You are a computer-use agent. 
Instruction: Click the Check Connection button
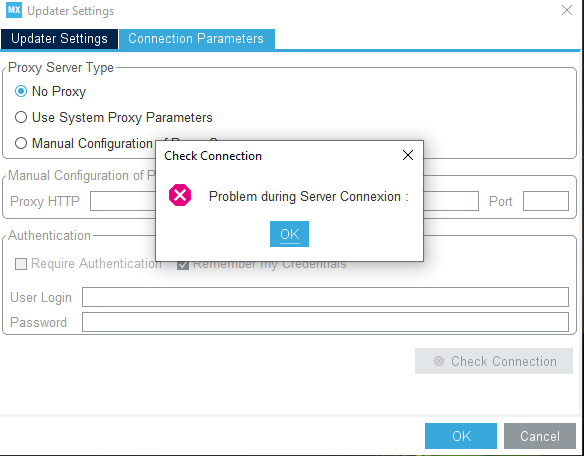(494, 361)
